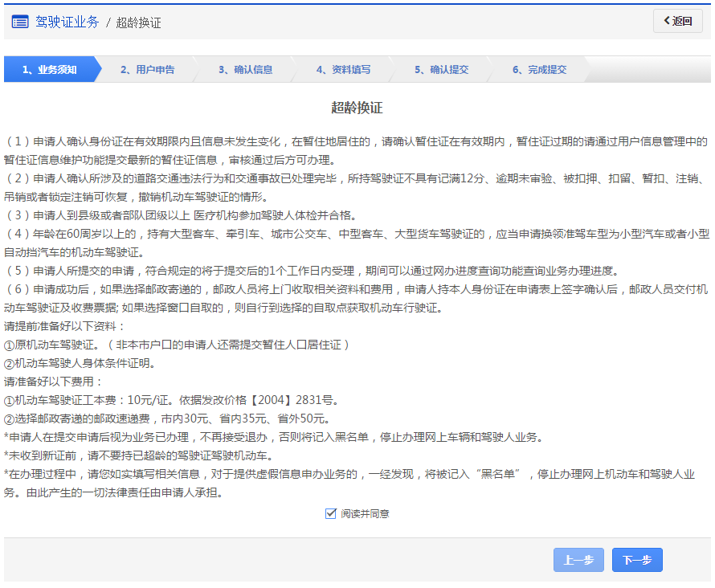This screenshot has height=588, width=715.
Task: Click the left chevron inside 返回
Action: pos(666,22)
